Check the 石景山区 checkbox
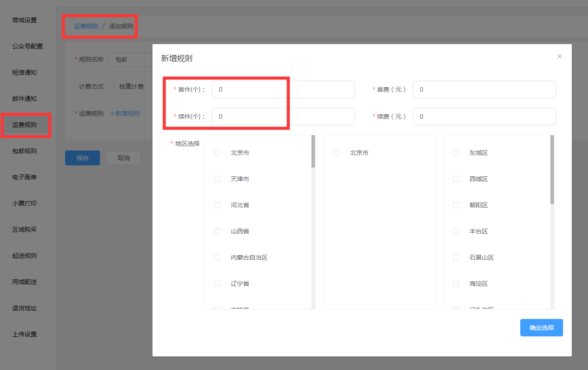Viewport: 588px width, 370px height. (x=456, y=257)
